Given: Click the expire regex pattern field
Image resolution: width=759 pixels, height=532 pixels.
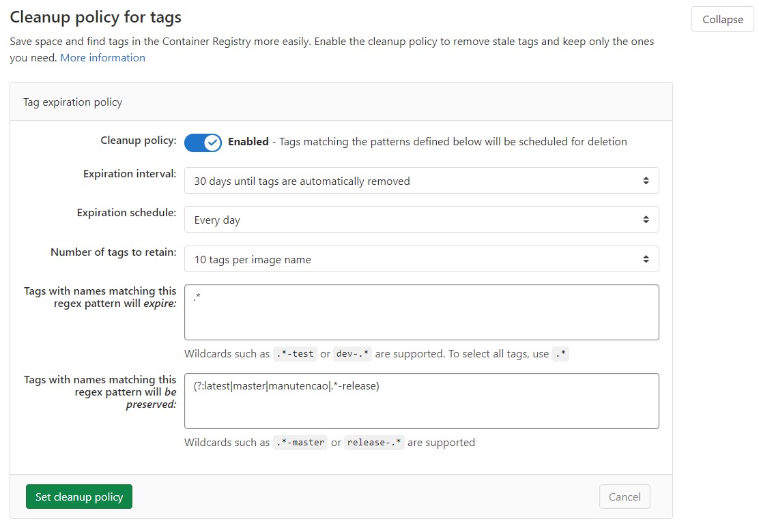Looking at the screenshot, I should click(421, 312).
